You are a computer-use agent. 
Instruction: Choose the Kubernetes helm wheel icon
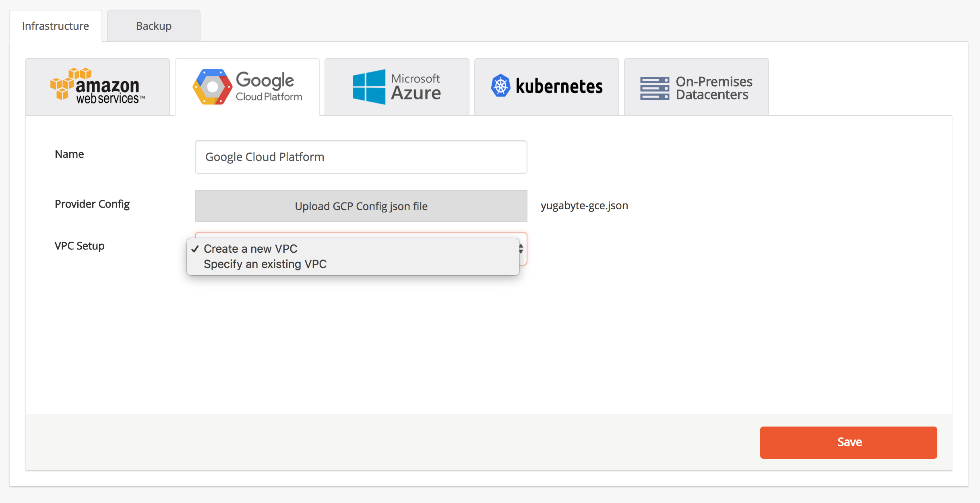pos(500,86)
